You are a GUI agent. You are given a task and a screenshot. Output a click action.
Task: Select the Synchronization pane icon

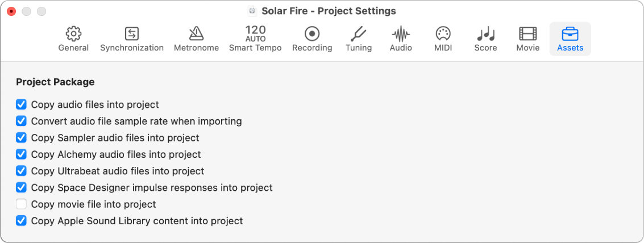pyautogui.click(x=132, y=34)
